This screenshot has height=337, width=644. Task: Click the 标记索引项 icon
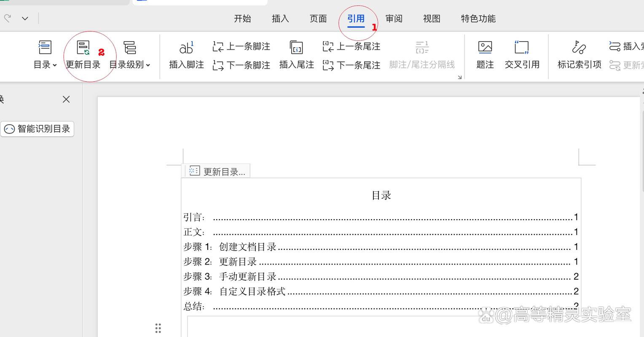[x=579, y=48]
